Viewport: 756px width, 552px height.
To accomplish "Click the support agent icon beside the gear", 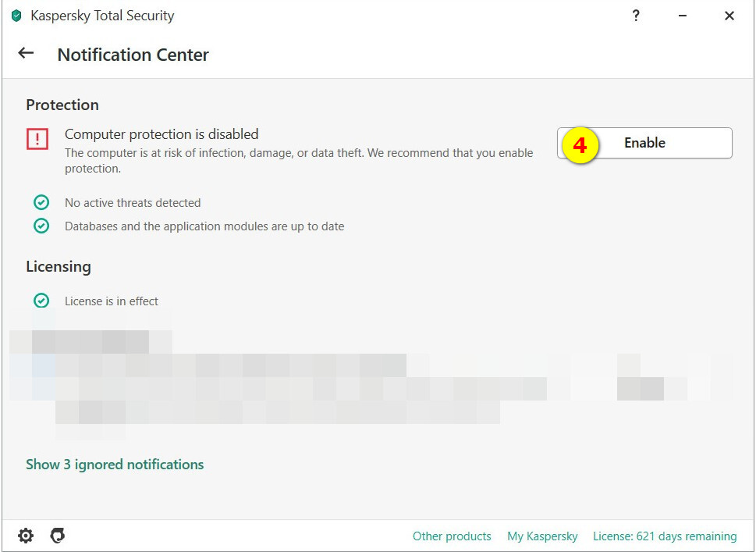I will (57, 536).
